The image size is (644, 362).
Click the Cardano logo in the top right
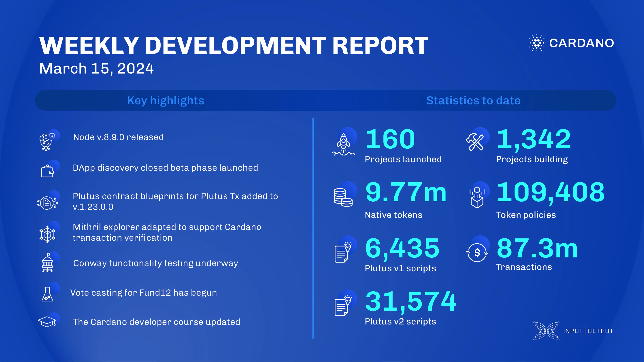pos(570,43)
